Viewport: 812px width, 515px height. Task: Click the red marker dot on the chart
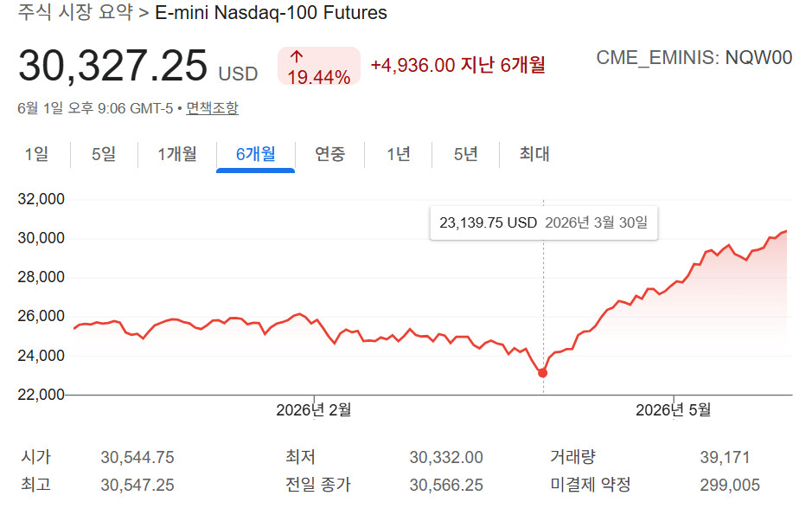(x=542, y=373)
